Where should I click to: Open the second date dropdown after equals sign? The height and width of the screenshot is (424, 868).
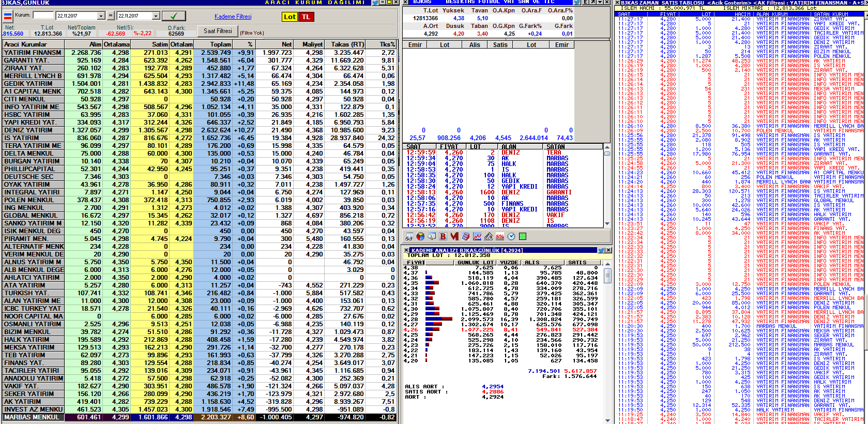(x=156, y=16)
